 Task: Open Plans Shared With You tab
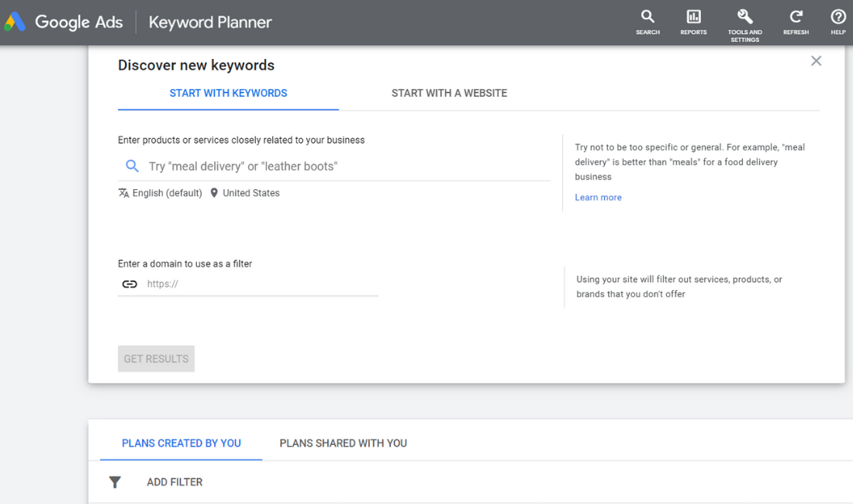(343, 444)
